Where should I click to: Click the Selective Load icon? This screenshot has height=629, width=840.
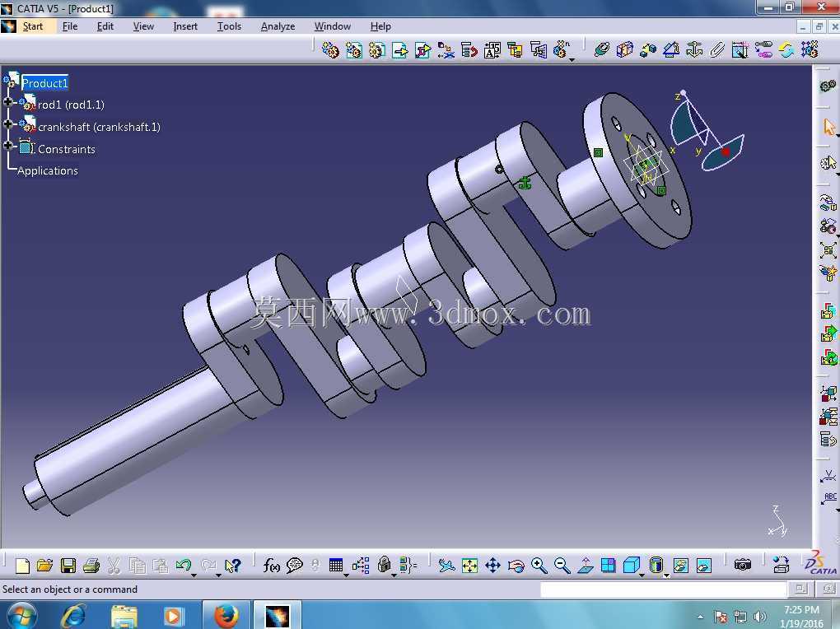(515, 50)
